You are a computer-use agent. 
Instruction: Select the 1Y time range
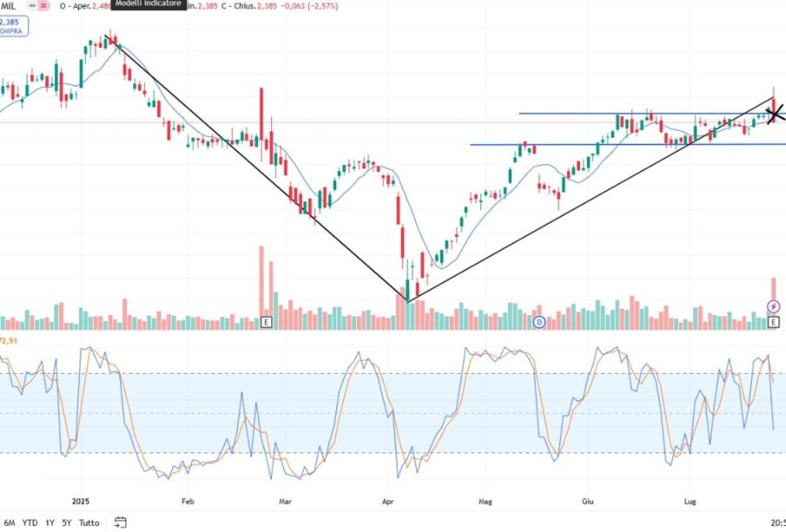50,523
